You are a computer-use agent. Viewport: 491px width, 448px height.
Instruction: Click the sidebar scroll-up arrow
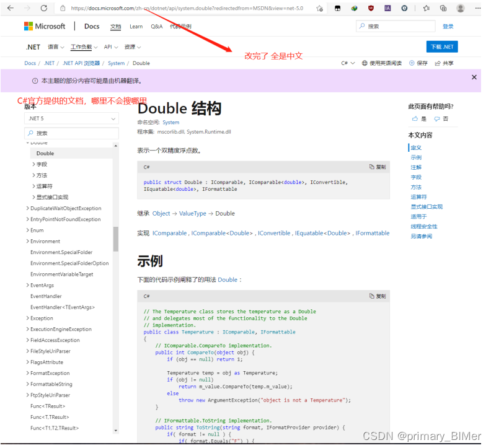(x=116, y=146)
